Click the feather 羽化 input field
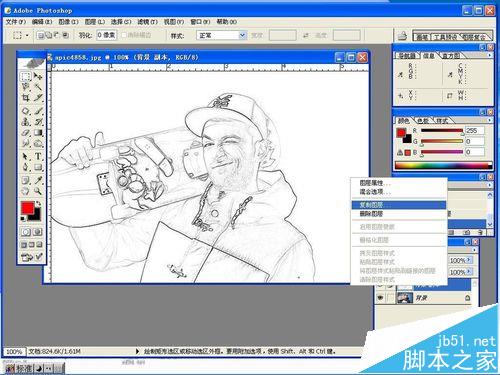The image size is (500, 375). pyautogui.click(x=107, y=35)
